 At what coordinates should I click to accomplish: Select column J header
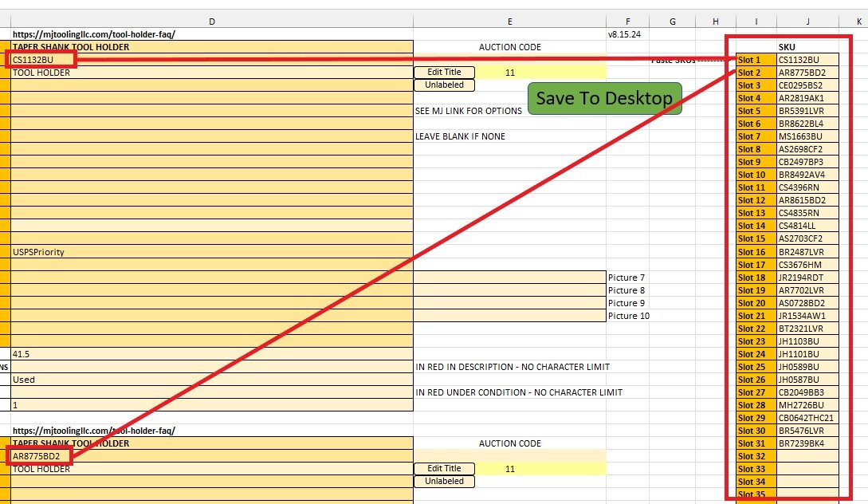coord(807,22)
